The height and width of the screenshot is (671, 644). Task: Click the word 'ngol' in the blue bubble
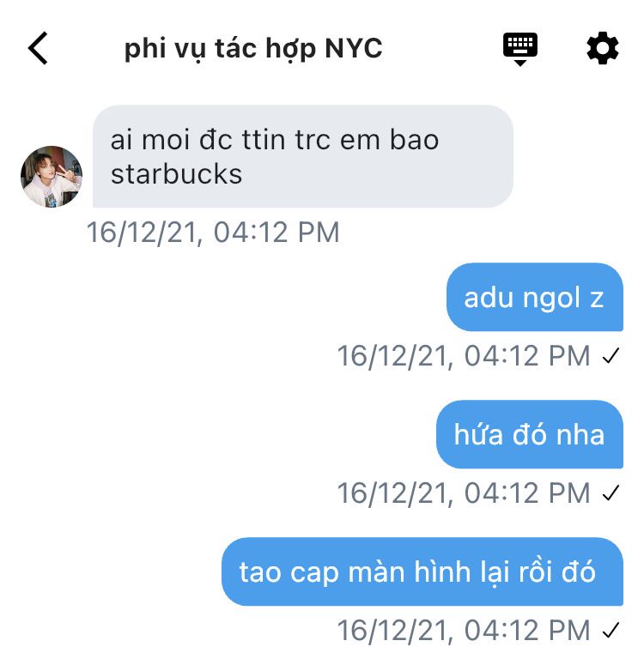[552, 299]
